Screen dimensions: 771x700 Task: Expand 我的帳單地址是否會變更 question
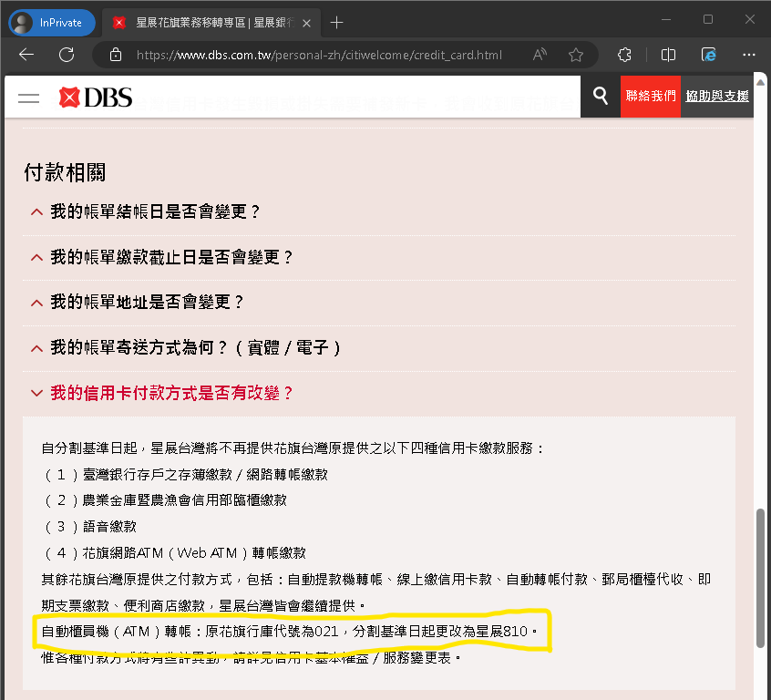point(147,303)
